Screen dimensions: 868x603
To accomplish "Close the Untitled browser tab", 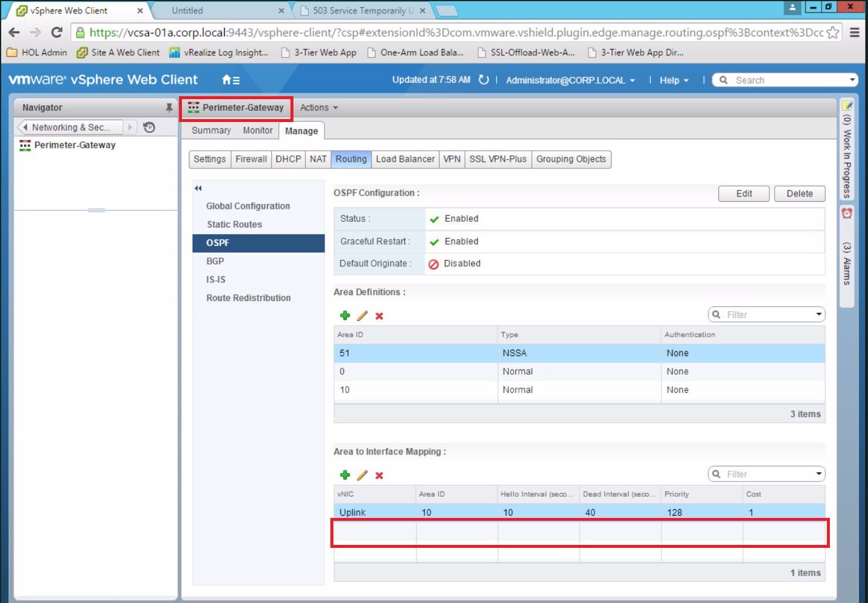I will (281, 11).
